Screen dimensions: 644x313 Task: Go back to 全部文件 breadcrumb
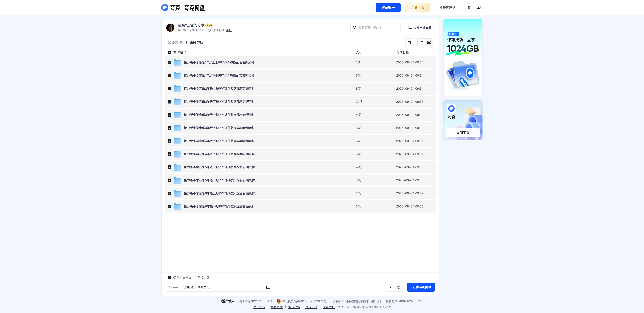[x=175, y=42]
